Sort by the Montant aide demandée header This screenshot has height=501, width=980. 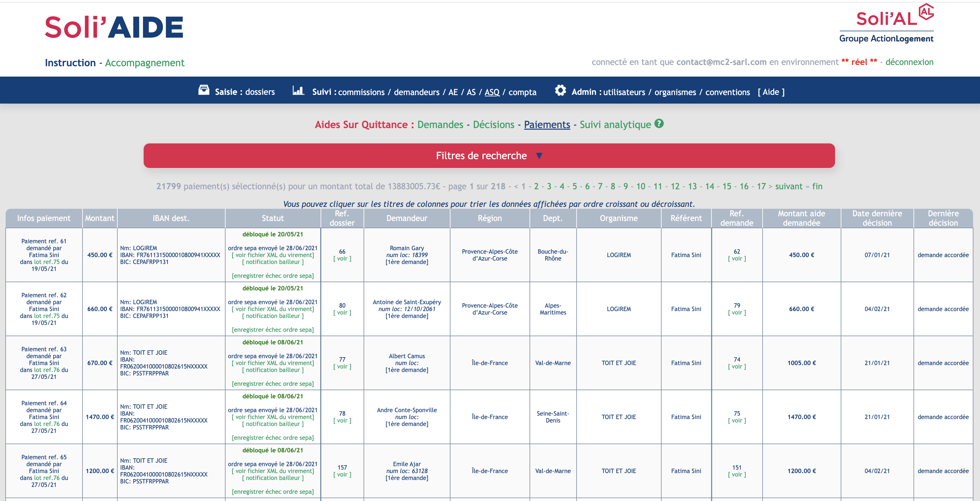pyautogui.click(x=802, y=218)
